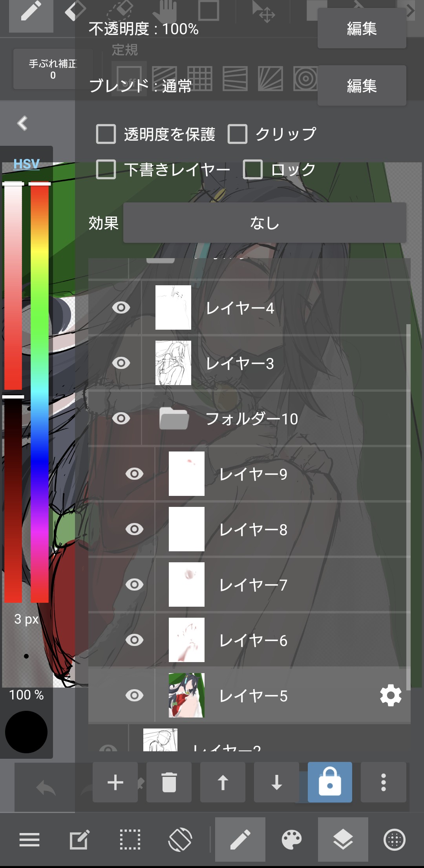Open the 効果 なし dropdown
This screenshot has width=424, height=868.
click(265, 223)
